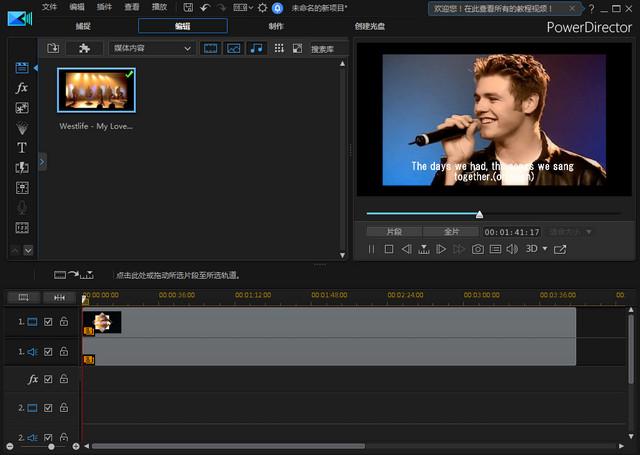640x455 pixels.
Task: Click the plugin puzzle-piece icon
Action: pyautogui.click(x=84, y=48)
